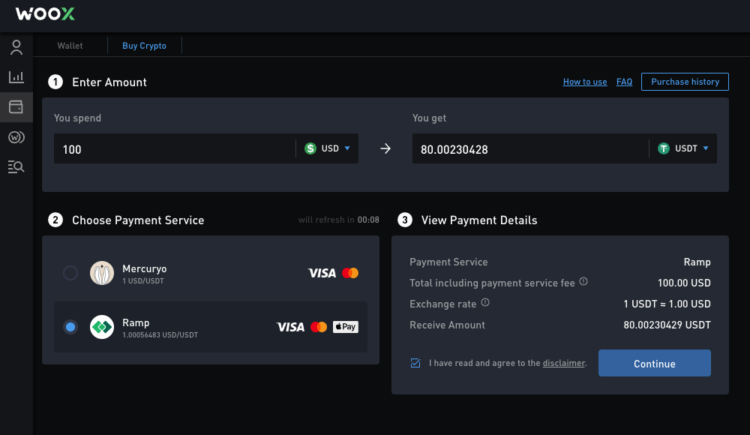Click the info icon beside Exchange rate
The height and width of the screenshot is (435, 750).
[x=485, y=303]
